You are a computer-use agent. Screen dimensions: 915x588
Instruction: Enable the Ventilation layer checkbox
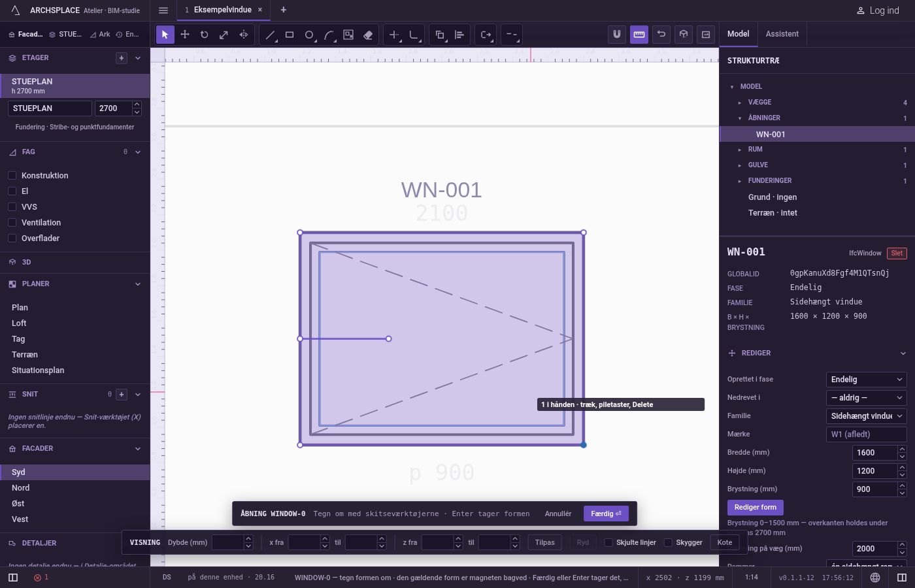[x=12, y=222]
